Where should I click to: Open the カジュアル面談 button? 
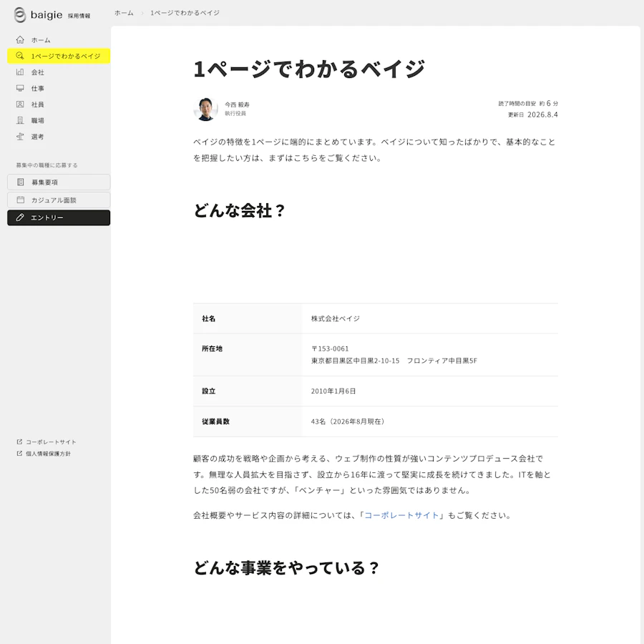tap(59, 200)
